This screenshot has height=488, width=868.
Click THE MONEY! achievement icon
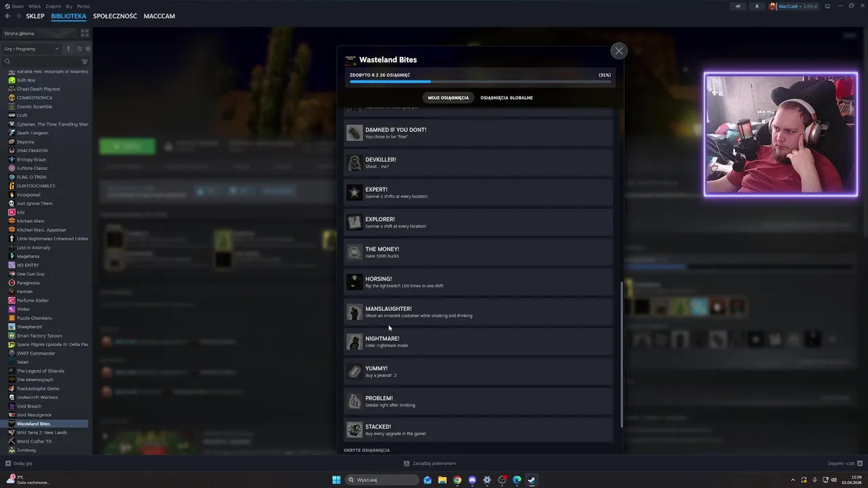(354, 252)
